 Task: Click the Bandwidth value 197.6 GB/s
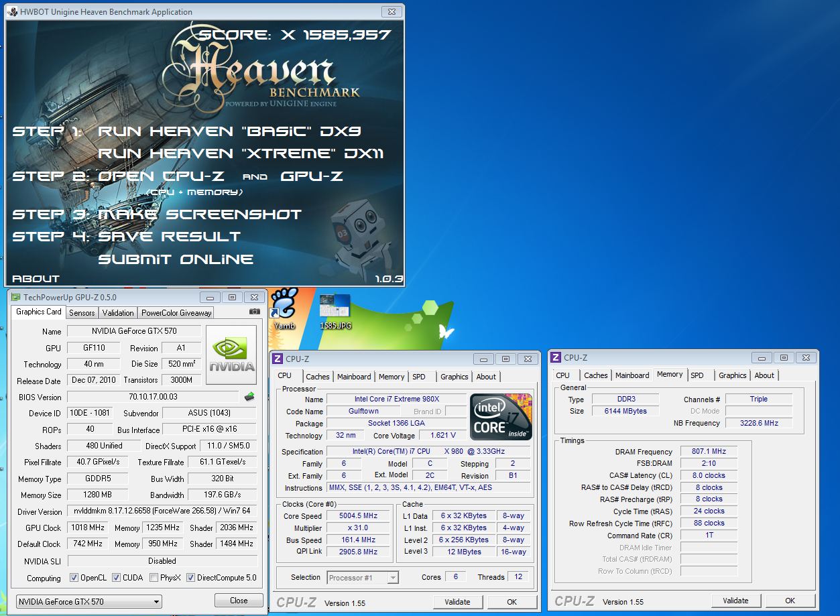[222, 495]
